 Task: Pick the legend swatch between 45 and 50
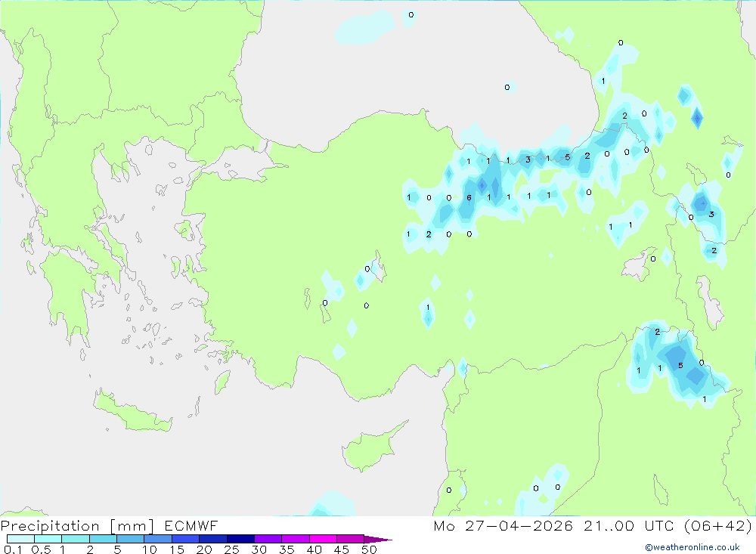click(351, 539)
